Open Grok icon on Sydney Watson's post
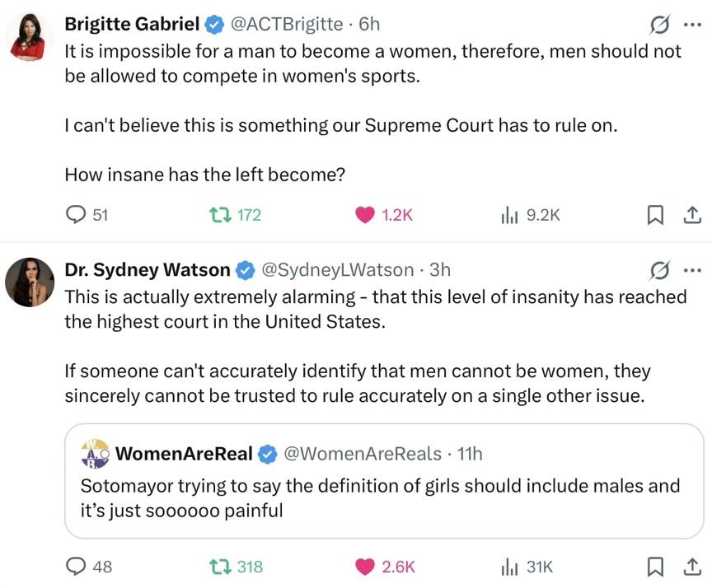This screenshot has width=712, height=588. (659, 269)
